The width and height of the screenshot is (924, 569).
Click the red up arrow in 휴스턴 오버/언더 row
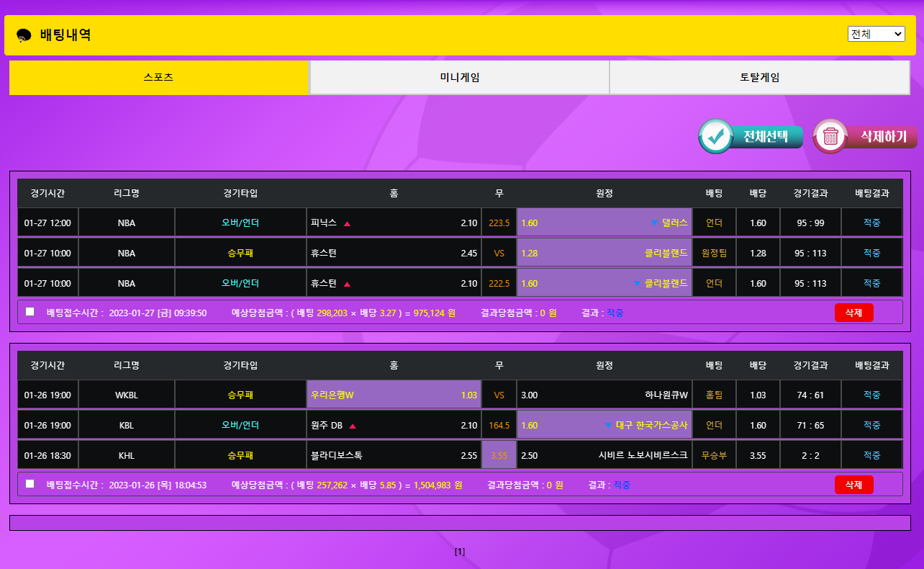[347, 284]
